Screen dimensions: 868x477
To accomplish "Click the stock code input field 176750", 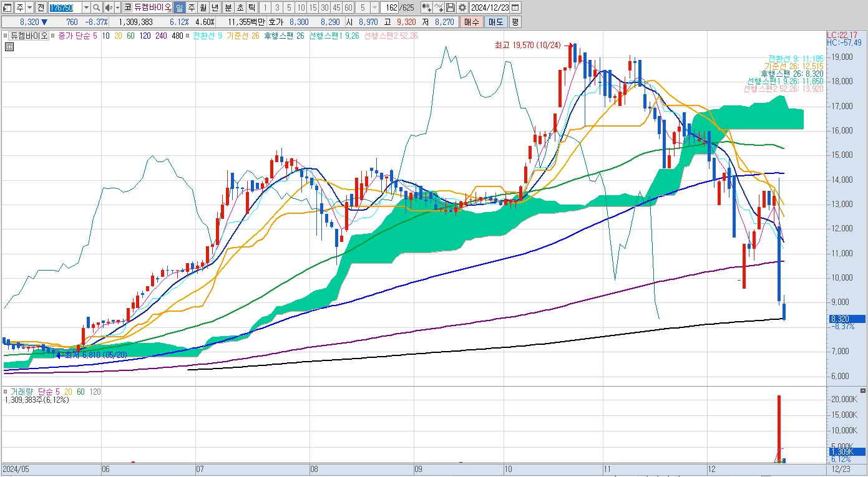I will (x=64, y=7).
